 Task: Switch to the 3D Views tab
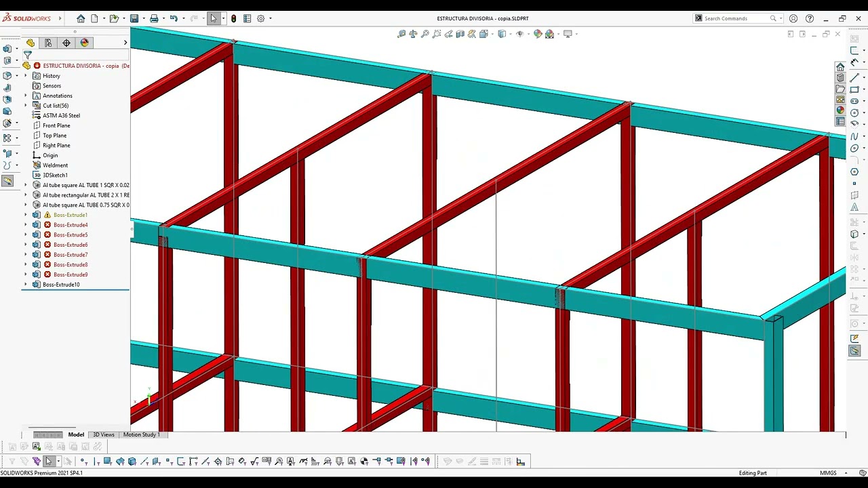(104, 434)
